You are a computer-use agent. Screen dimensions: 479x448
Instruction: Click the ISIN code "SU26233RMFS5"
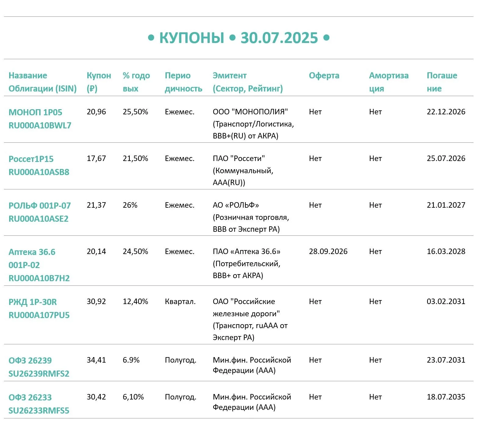[39, 410]
